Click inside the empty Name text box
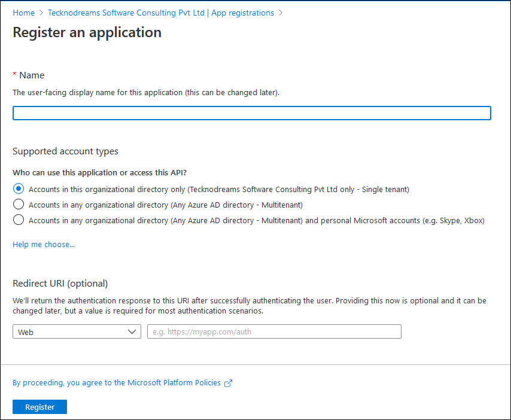The height and width of the screenshot is (420, 511). click(x=251, y=113)
